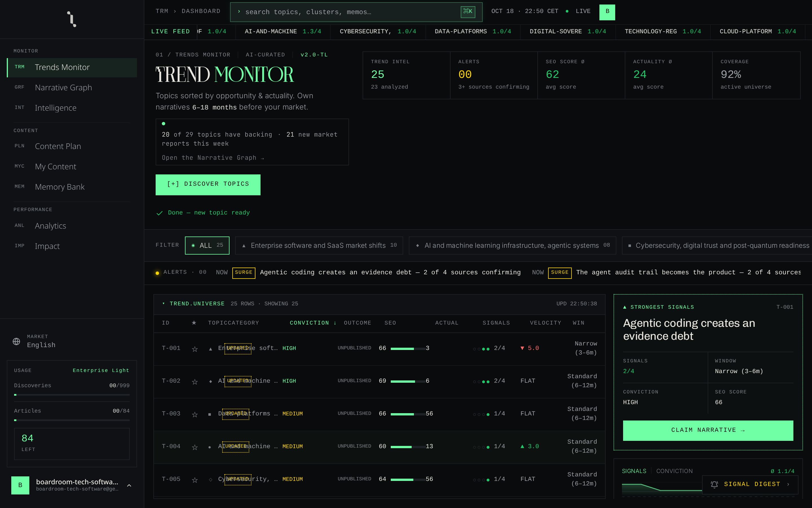Click the Articles usage progress bar

coord(72,420)
